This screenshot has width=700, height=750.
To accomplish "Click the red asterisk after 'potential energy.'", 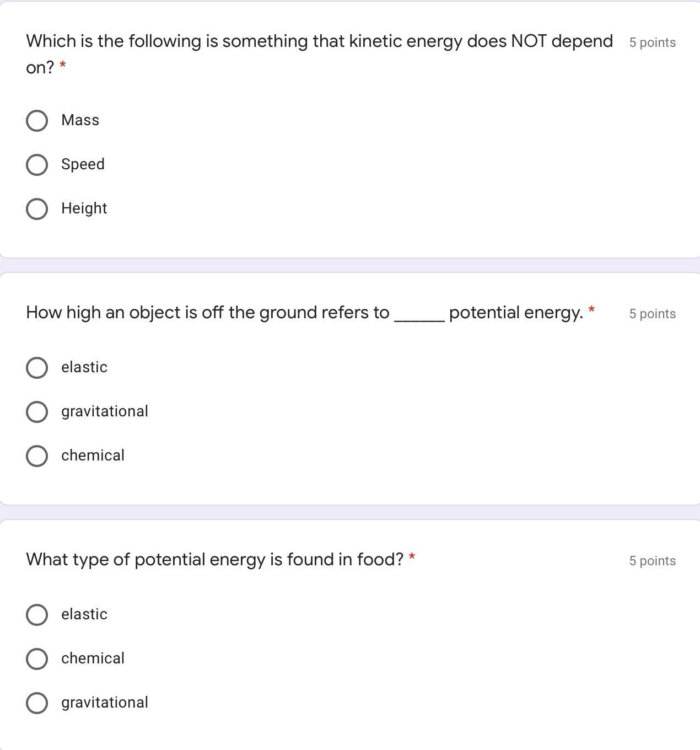I will point(591,310).
